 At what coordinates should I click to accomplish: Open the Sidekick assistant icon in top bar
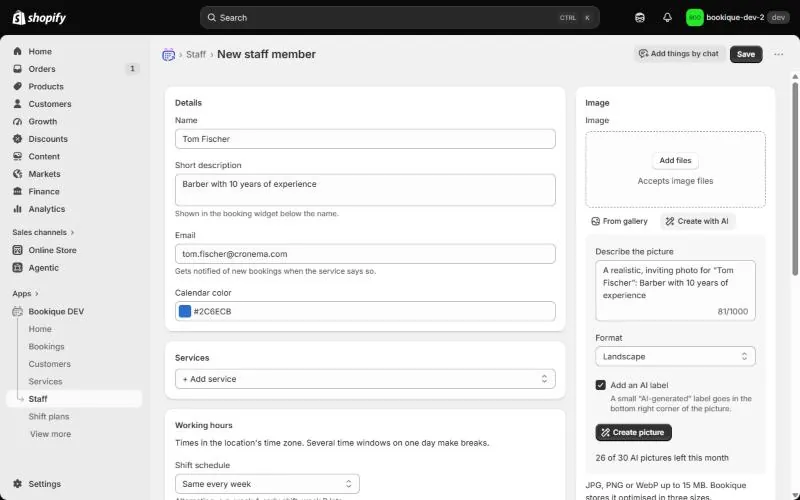pos(640,17)
